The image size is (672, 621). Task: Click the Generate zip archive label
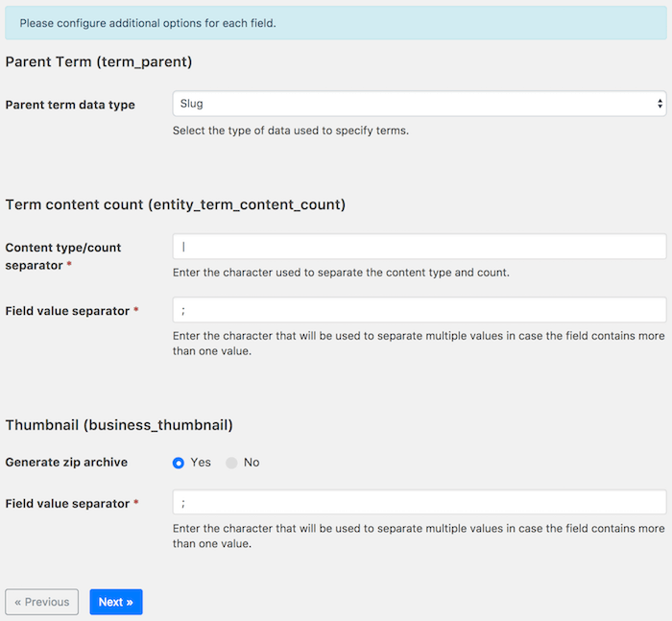coord(66,462)
